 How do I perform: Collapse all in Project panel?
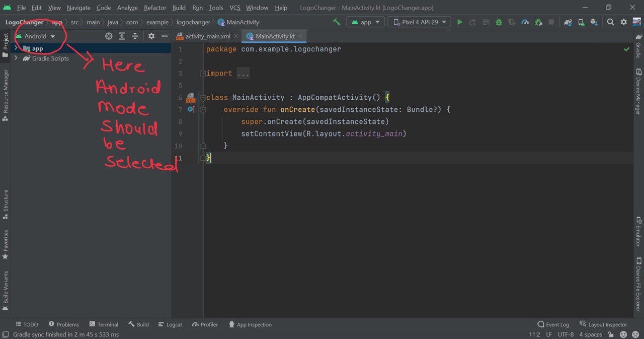click(135, 36)
